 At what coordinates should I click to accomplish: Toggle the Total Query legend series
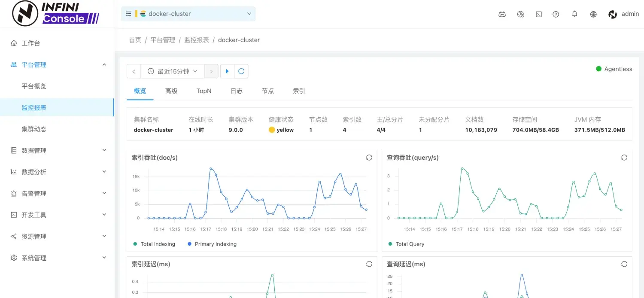pyautogui.click(x=406, y=244)
